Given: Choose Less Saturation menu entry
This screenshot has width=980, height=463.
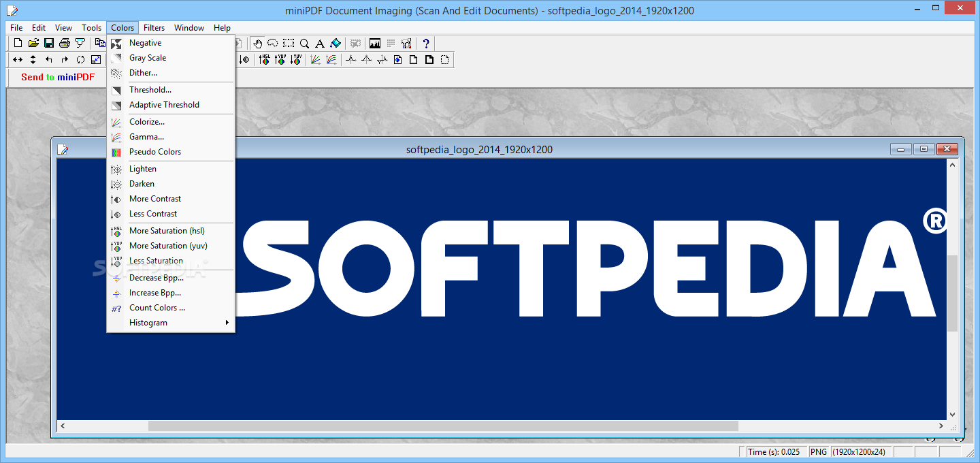Looking at the screenshot, I should [x=171, y=261].
